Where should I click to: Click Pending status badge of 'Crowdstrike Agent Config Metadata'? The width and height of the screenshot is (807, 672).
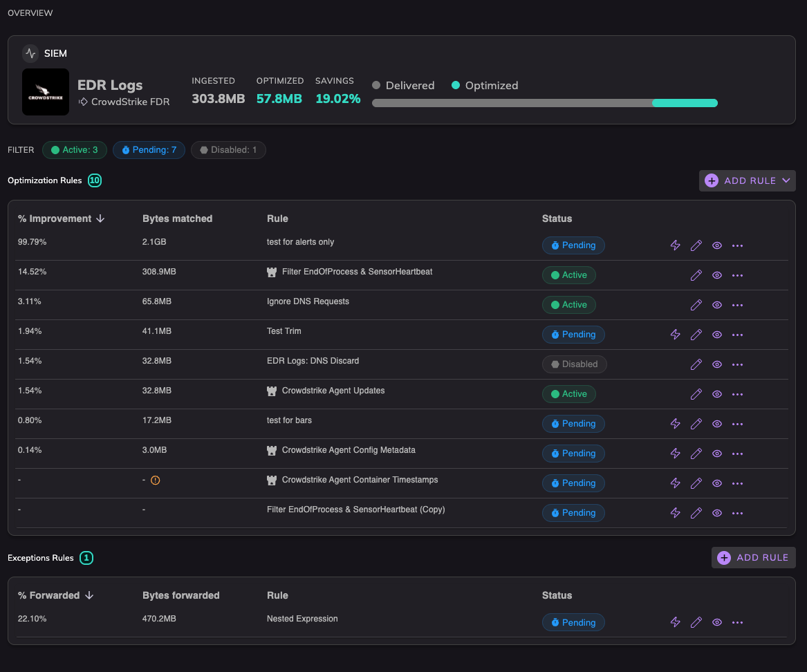coord(573,454)
